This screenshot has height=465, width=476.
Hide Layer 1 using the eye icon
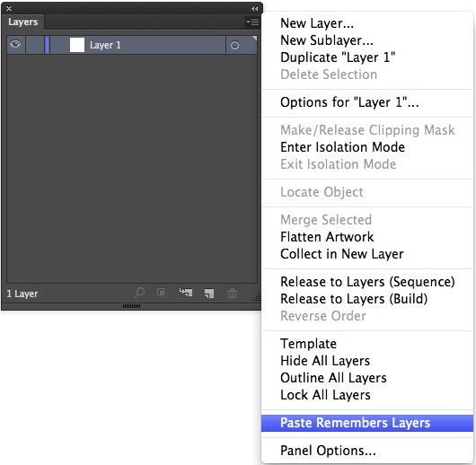click(x=15, y=45)
